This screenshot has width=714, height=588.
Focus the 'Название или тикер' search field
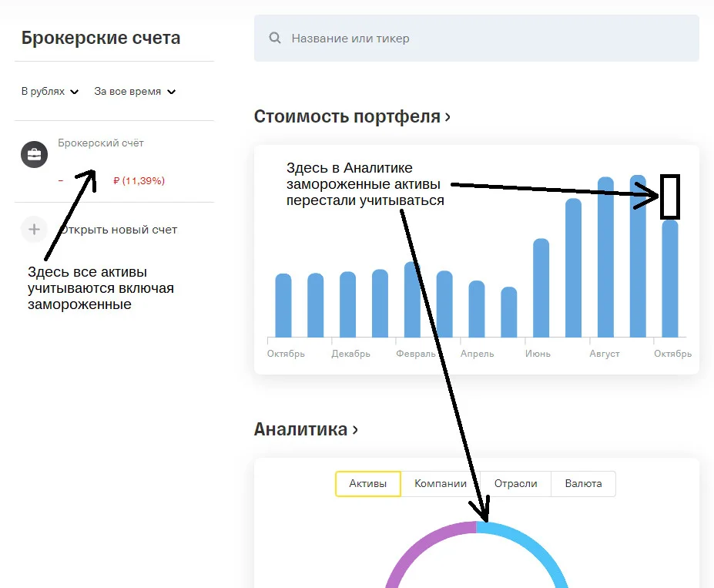pyautogui.click(x=476, y=39)
